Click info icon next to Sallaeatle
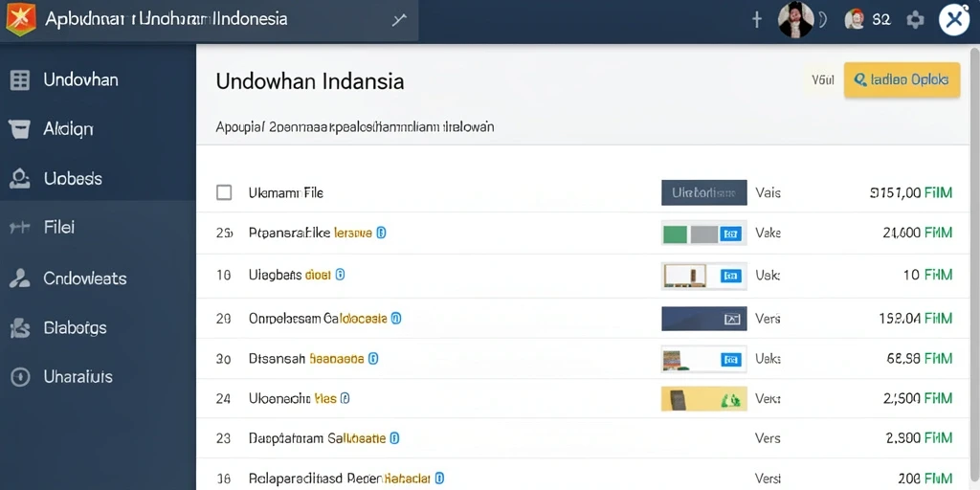The image size is (980, 490). pyautogui.click(x=394, y=438)
